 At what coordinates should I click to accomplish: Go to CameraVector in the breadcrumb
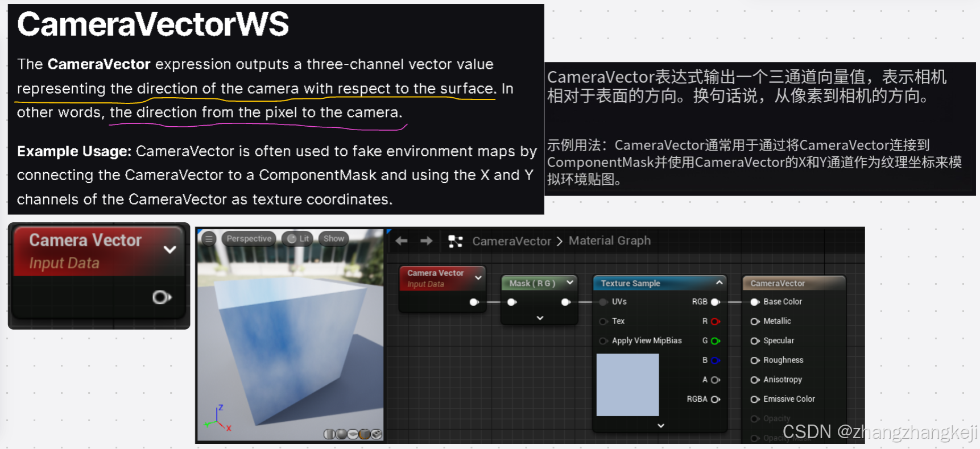(511, 241)
